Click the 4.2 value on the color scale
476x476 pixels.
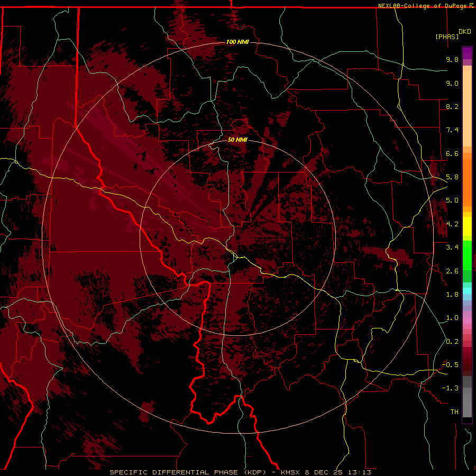click(x=452, y=224)
